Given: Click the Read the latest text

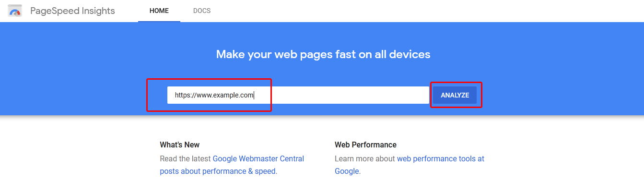Looking at the screenshot, I should 186,158.
